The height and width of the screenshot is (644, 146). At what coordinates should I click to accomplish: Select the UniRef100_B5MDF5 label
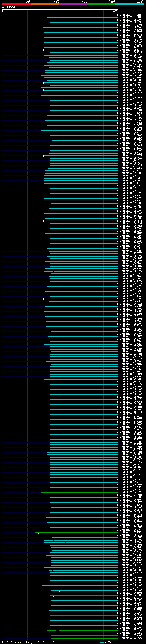pos(131,382)
